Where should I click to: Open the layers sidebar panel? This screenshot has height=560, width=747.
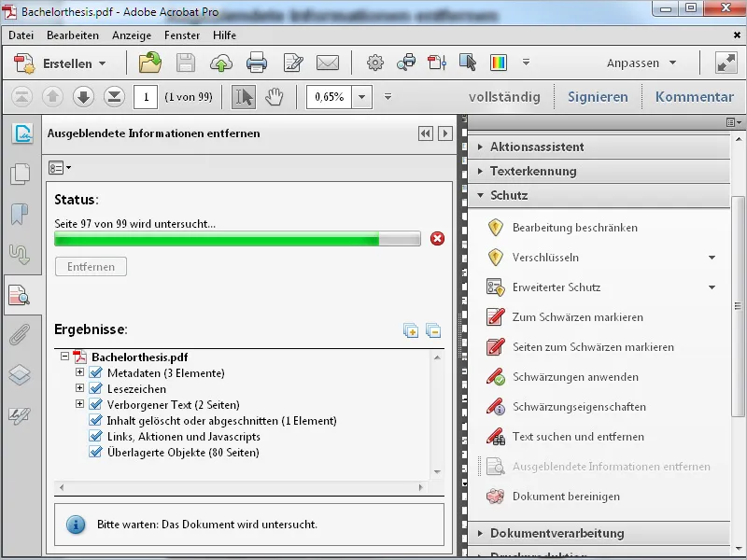[x=20, y=375]
